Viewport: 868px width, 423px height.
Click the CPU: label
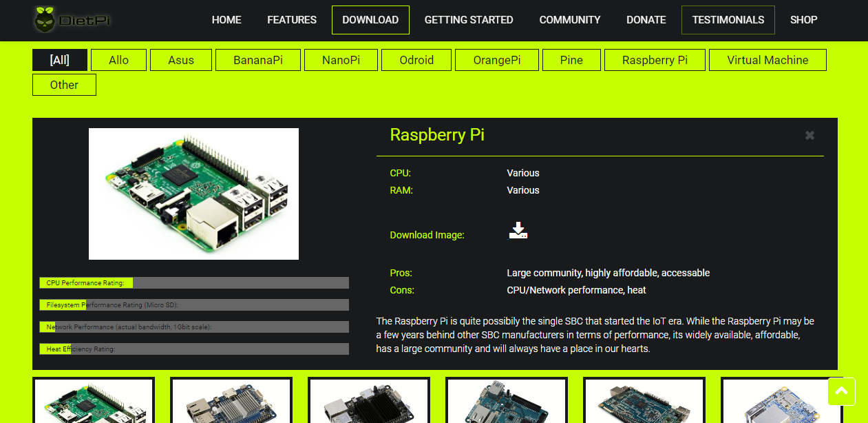point(401,173)
